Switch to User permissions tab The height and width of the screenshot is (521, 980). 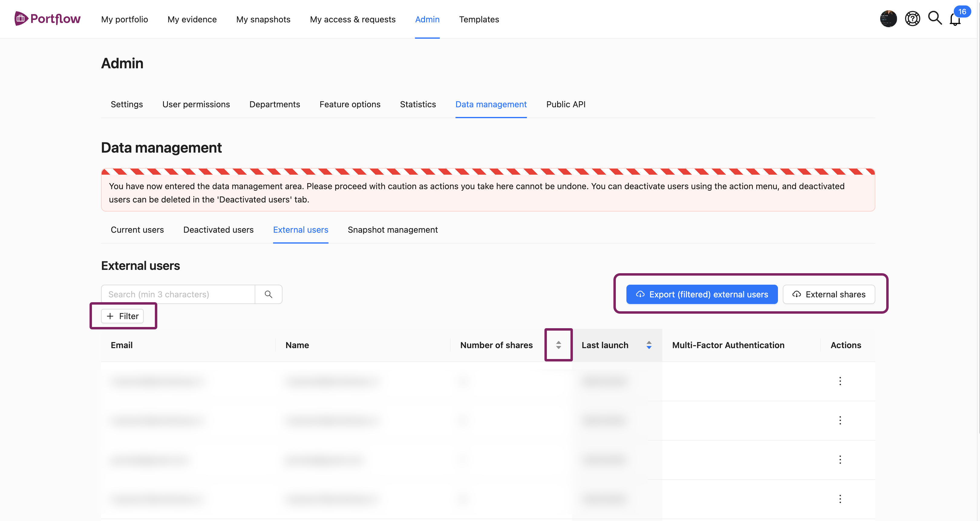(196, 105)
